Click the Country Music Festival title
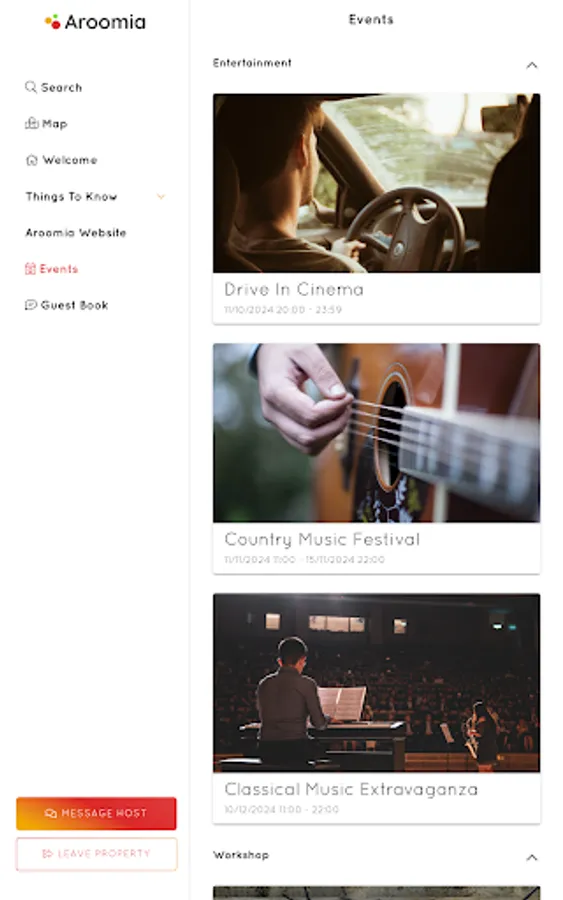563x900 pixels. click(322, 540)
